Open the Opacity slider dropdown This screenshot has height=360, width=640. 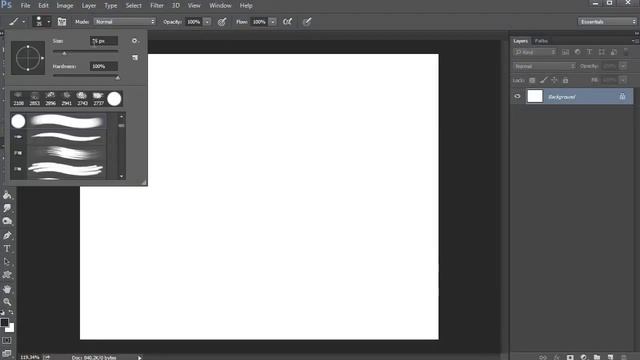click(x=207, y=22)
